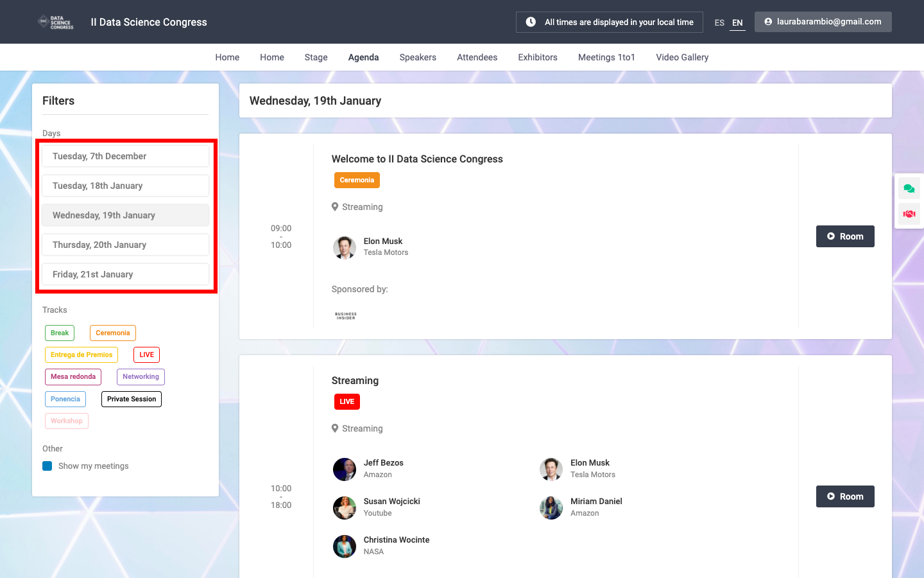
Task: Open Christina Wocinte speaker avatar
Action: click(x=345, y=547)
